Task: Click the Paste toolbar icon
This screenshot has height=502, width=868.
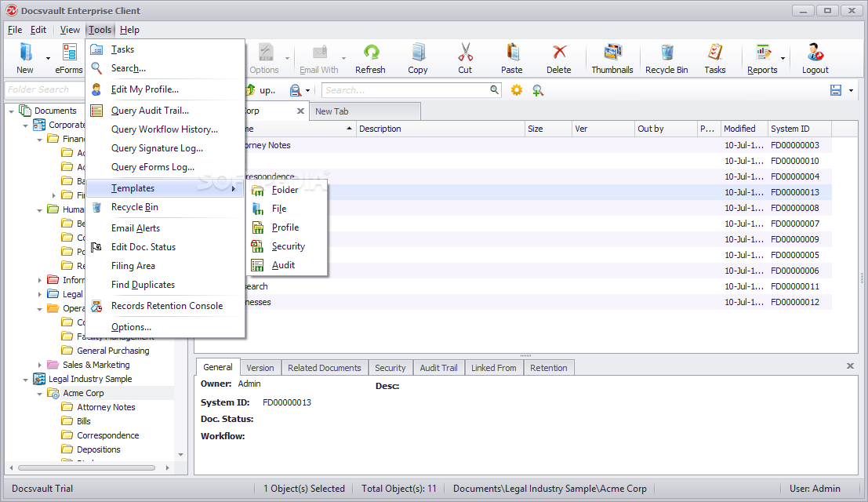Action: [512, 52]
